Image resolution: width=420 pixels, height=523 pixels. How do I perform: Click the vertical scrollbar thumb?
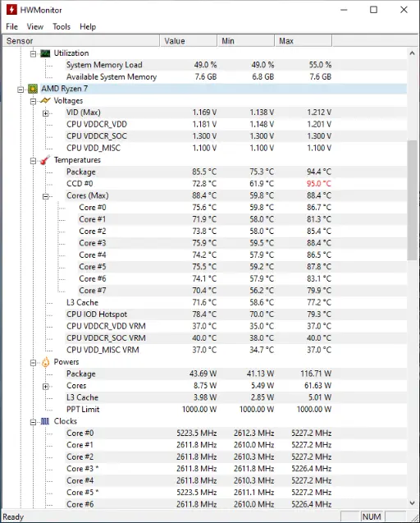point(413,200)
